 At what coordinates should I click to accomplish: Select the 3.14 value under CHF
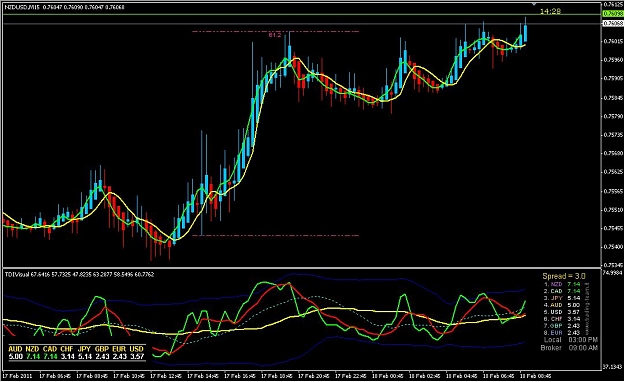[67, 356]
